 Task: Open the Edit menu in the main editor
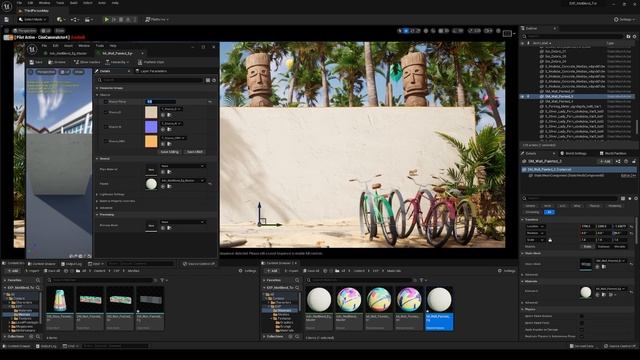(x=31, y=3)
